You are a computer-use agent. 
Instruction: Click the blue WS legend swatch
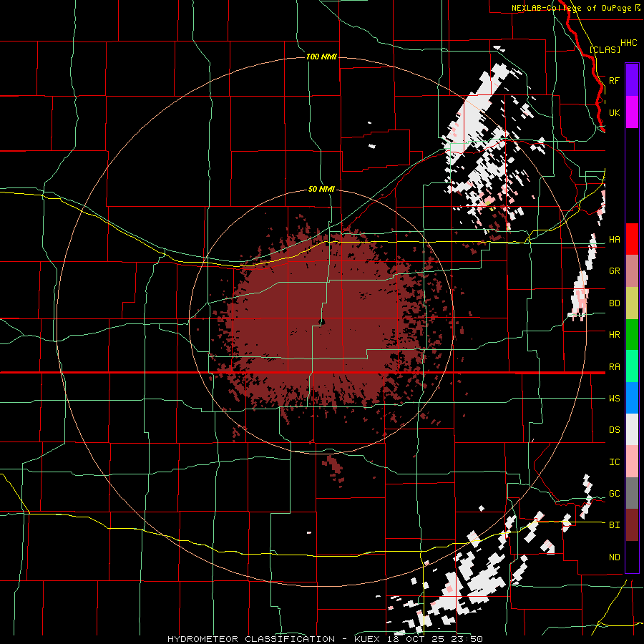coord(632,398)
